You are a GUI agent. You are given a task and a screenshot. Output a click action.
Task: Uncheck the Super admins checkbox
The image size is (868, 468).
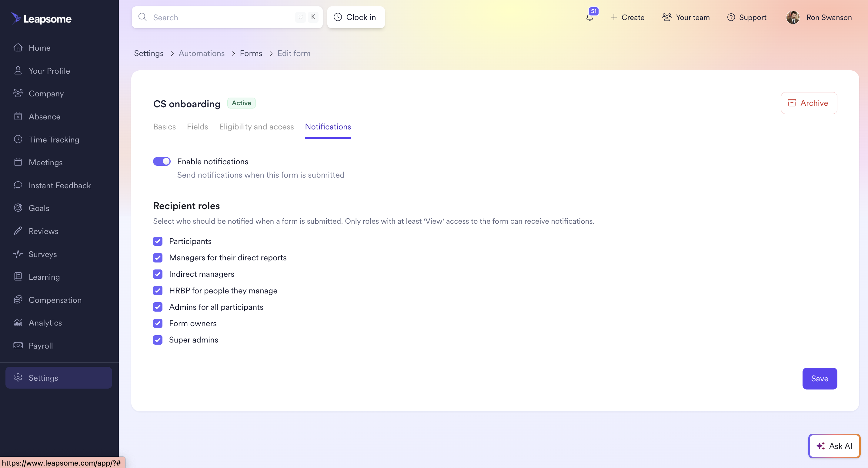[x=158, y=339]
